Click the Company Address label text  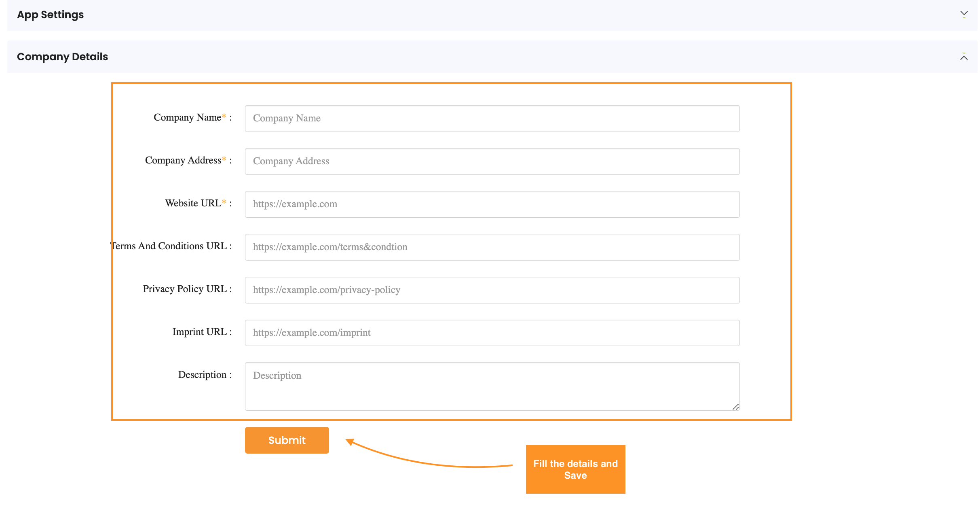click(x=183, y=160)
